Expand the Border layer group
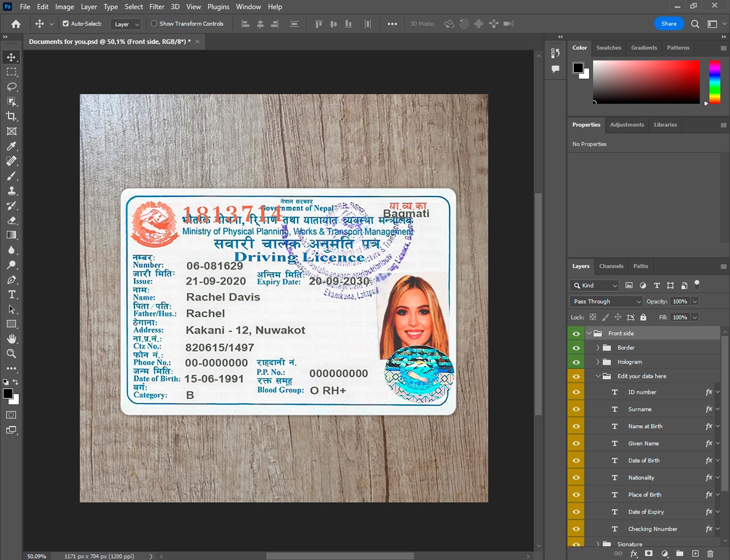The width and height of the screenshot is (730, 560). pos(598,348)
